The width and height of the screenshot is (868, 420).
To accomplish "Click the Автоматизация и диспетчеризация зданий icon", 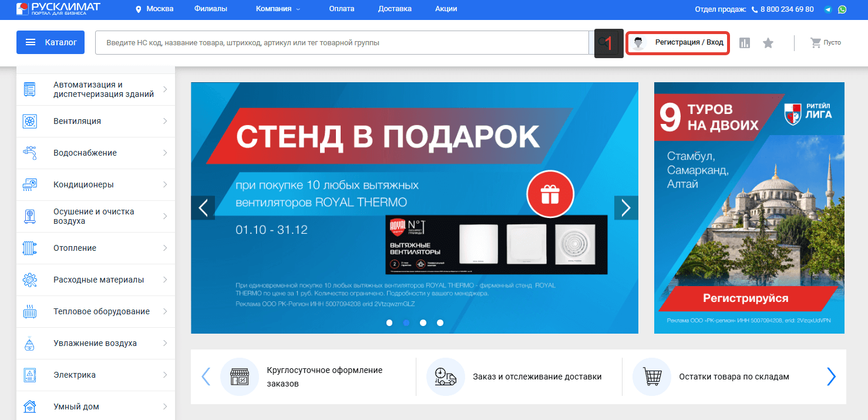I will [x=29, y=89].
